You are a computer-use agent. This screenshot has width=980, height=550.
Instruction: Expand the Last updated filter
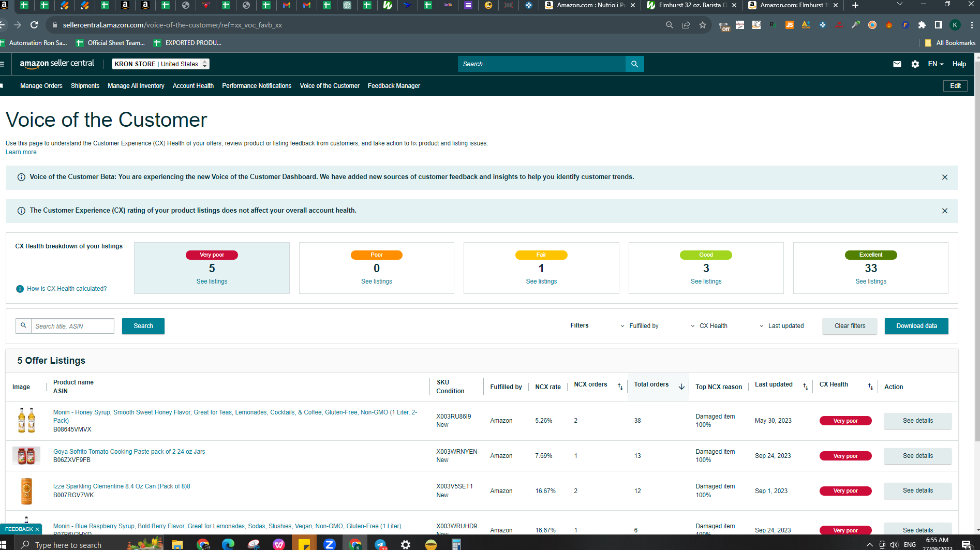pos(781,326)
